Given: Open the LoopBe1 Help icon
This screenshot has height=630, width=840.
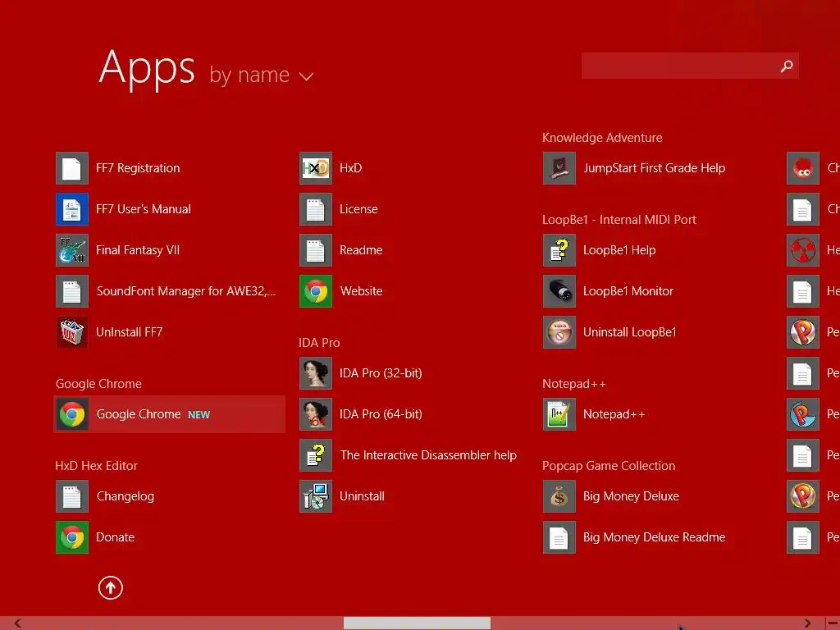Looking at the screenshot, I should [559, 250].
